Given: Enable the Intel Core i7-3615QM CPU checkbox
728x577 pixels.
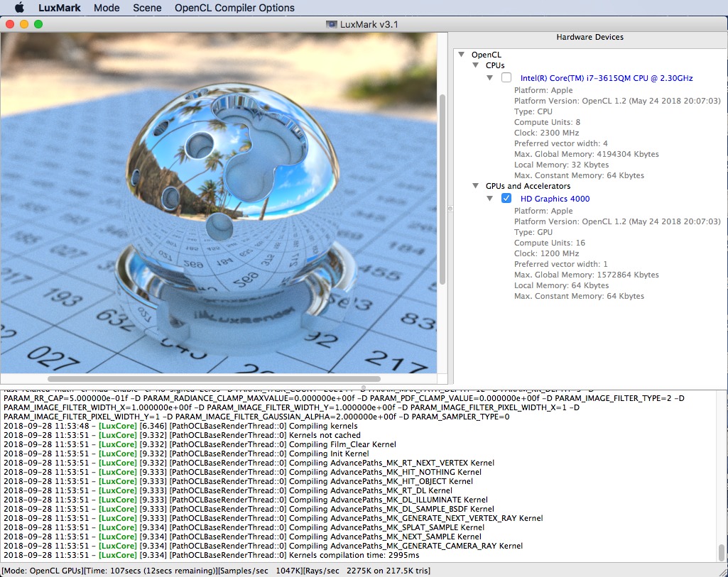Looking at the screenshot, I should point(506,78).
